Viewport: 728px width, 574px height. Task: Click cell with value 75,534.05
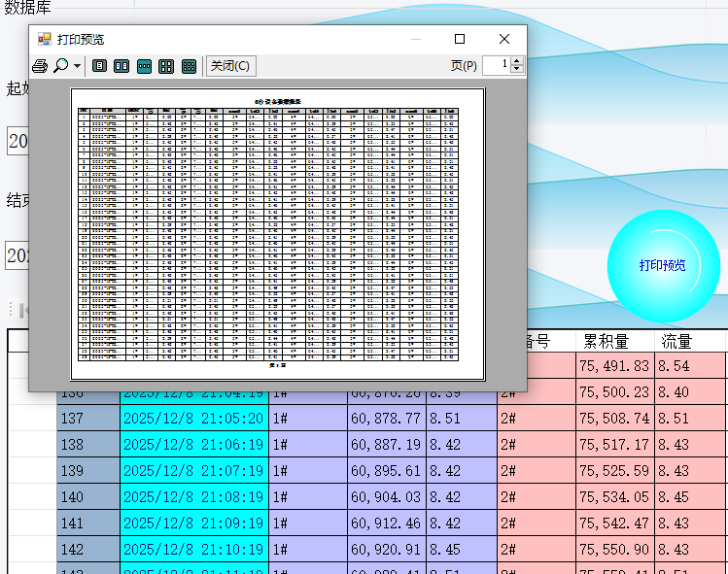point(614,497)
